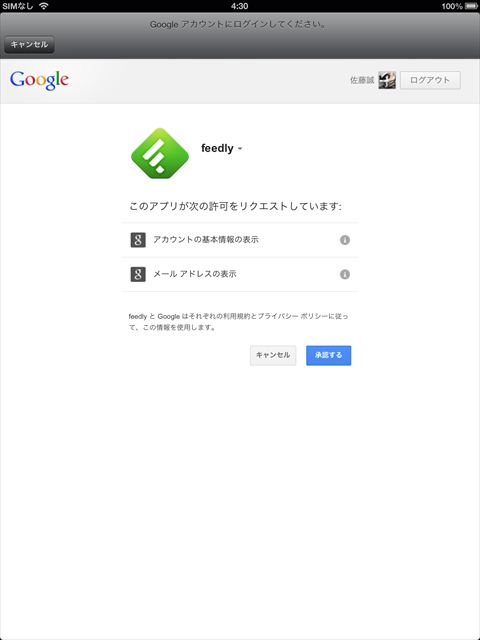Screen dimensions: 480x640
Task: Click the feedly app name text
Action: 217,148
